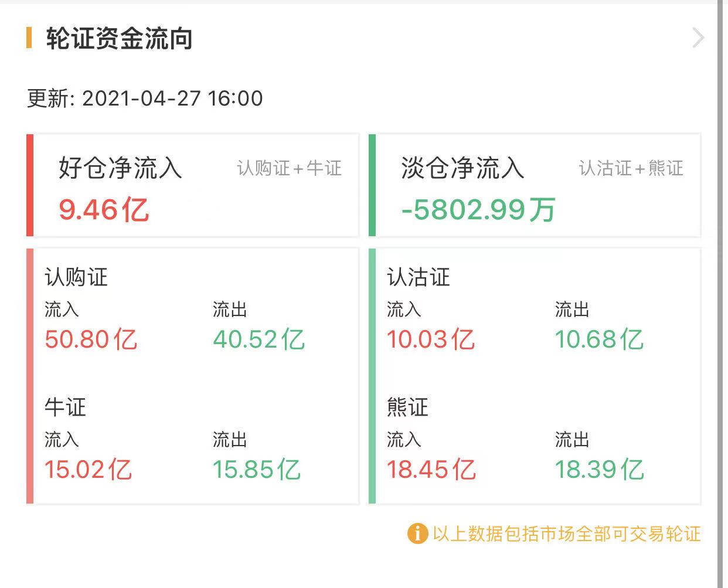Expand the warrant fund flow chevron arrow
Viewport: 728px width, 588px height.
(698, 38)
